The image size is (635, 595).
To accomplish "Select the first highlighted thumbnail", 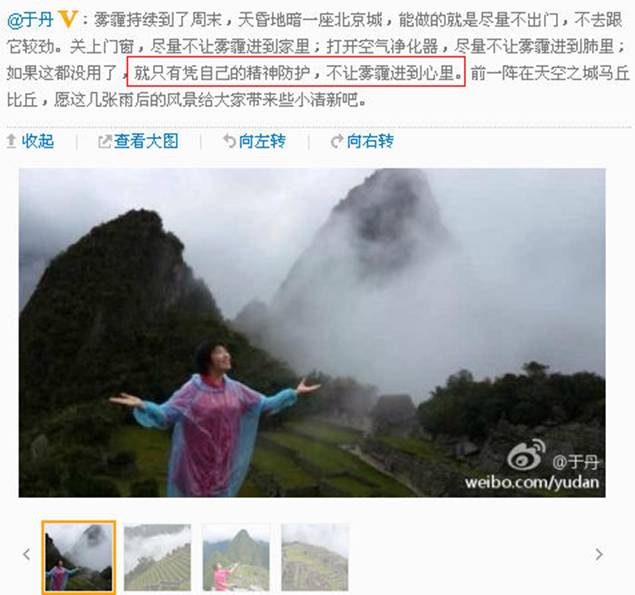I will 79,557.
